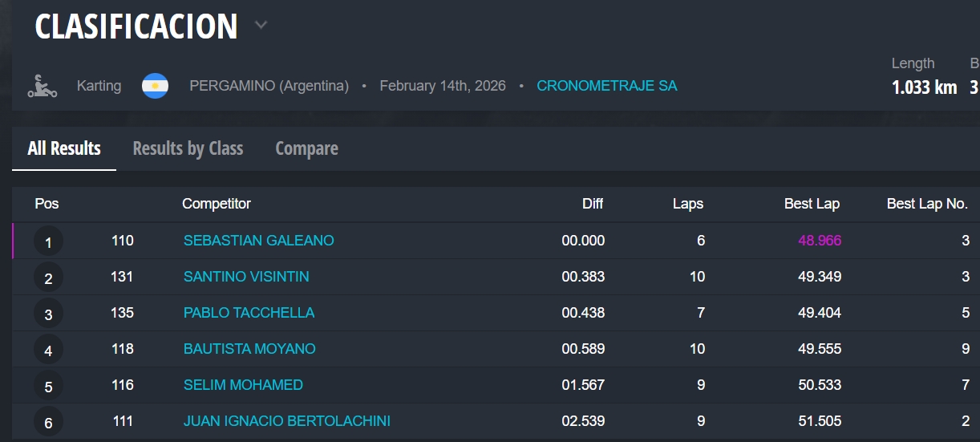The width and height of the screenshot is (980, 442).
Task: Click the purple 48.966 best lap time
Action: pyautogui.click(x=820, y=241)
